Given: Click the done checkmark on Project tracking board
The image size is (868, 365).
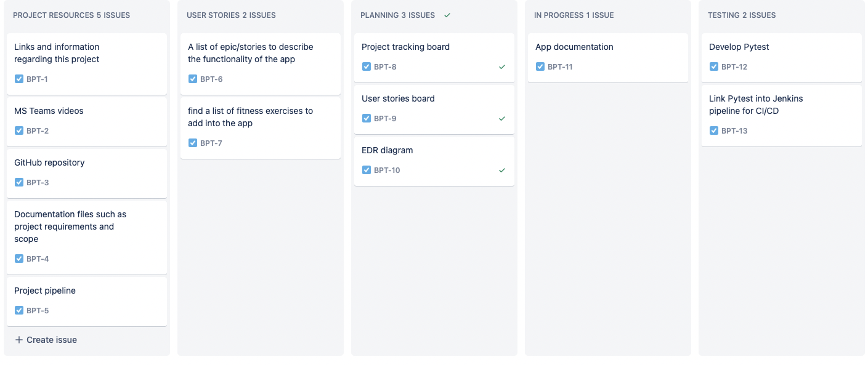Looking at the screenshot, I should point(502,66).
